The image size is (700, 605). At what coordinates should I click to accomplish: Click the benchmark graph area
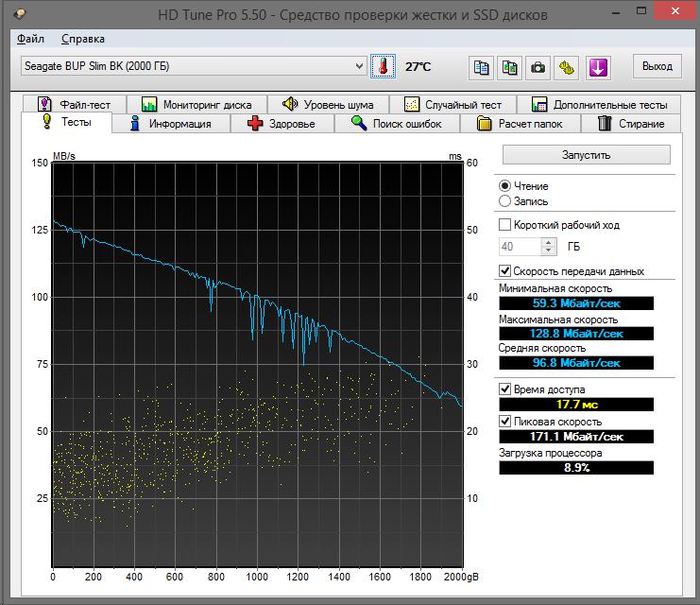click(258, 365)
